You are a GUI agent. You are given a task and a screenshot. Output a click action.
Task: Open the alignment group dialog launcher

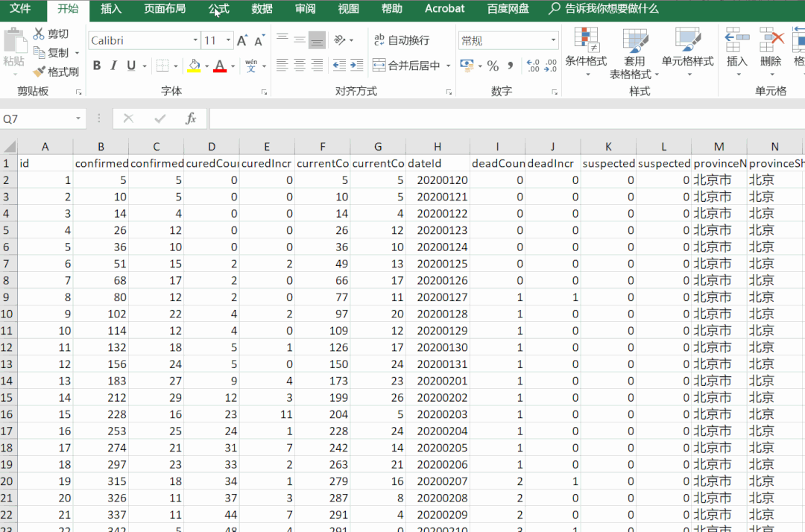(x=449, y=92)
